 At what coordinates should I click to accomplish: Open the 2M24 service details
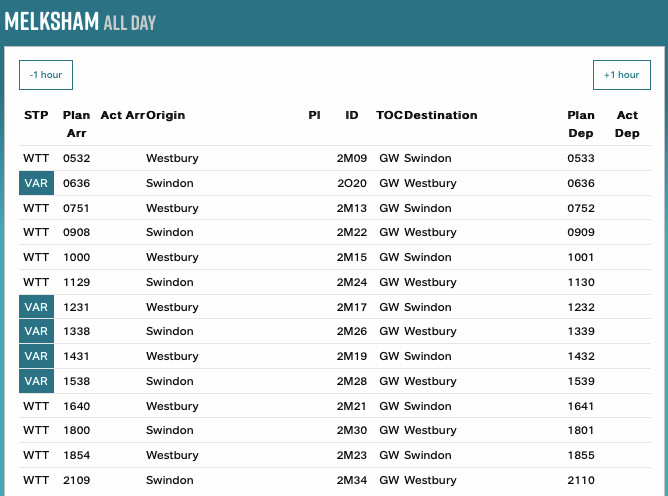pos(352,282)
